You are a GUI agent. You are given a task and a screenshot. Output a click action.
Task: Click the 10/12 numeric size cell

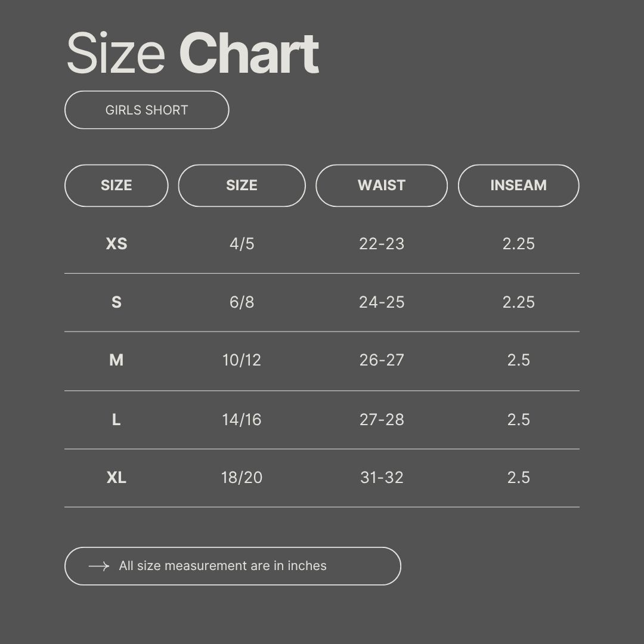(241, 360)
